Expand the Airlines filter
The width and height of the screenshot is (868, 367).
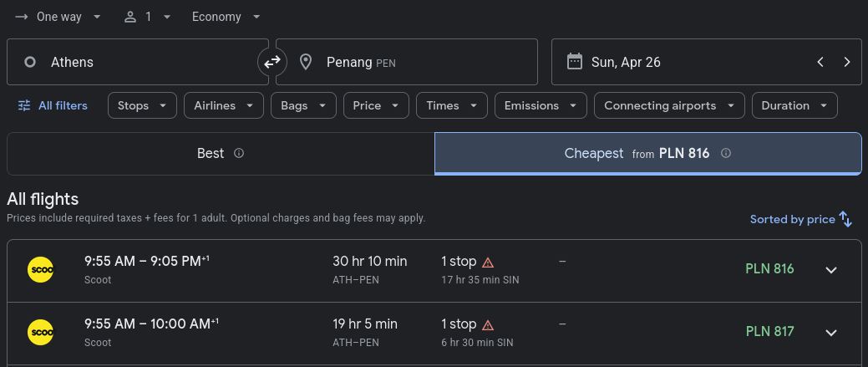224,105
